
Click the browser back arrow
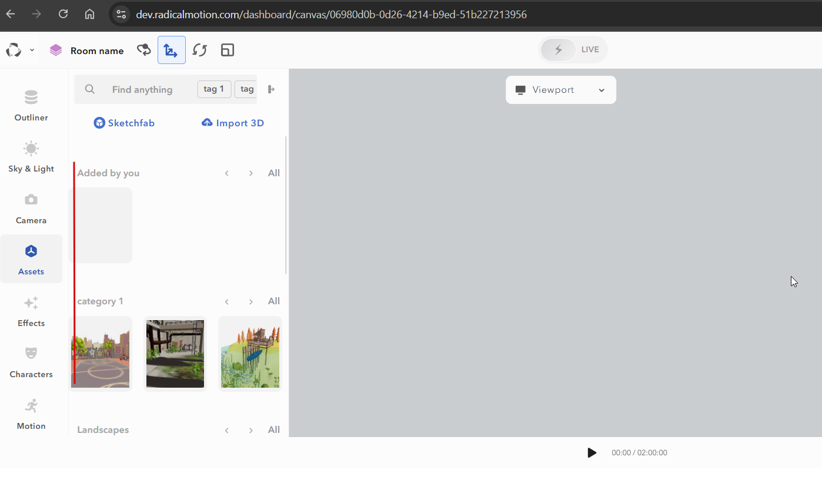point(11,14)
